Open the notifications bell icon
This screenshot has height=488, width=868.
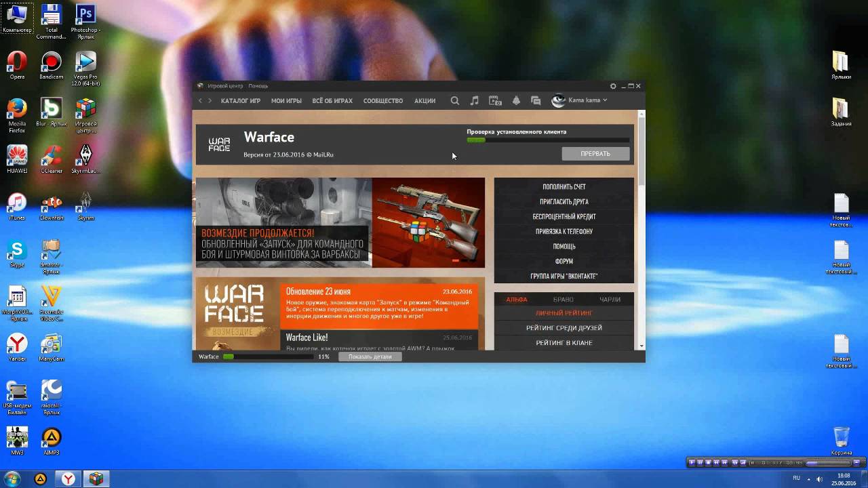point(516,100)
